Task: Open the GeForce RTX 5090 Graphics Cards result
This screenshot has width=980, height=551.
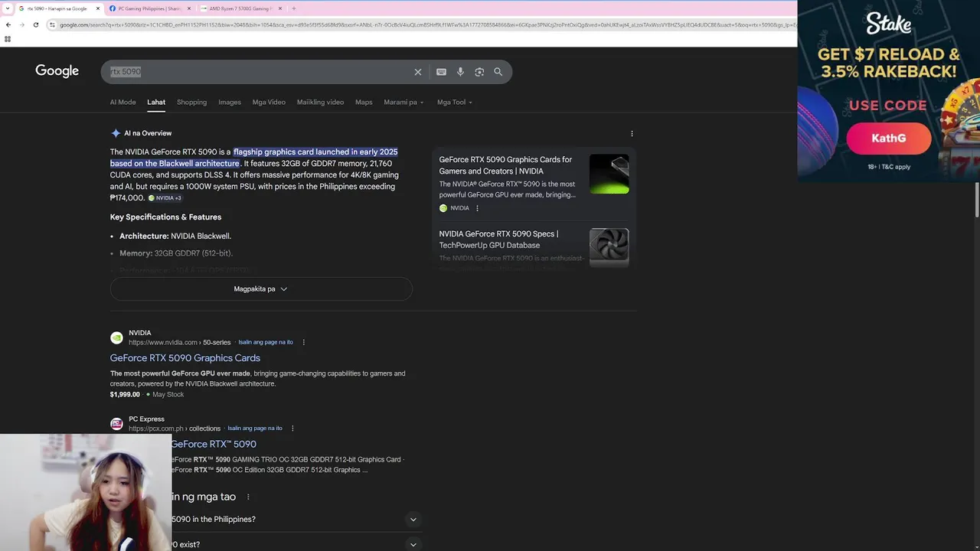Action: click(x=185, y=358)
